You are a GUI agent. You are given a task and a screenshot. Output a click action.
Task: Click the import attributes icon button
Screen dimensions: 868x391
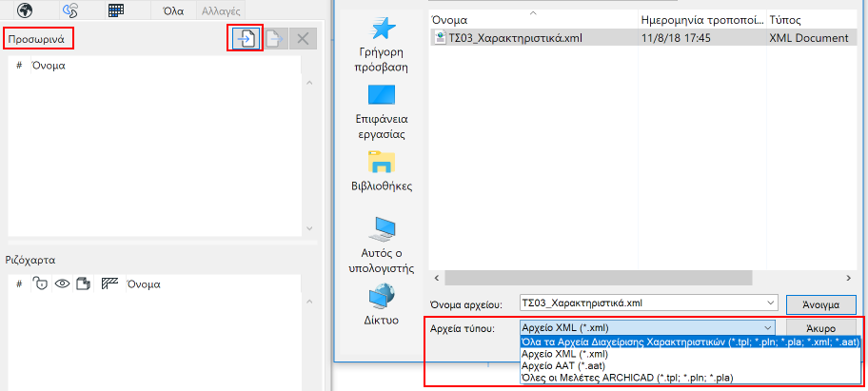point(247,39)
